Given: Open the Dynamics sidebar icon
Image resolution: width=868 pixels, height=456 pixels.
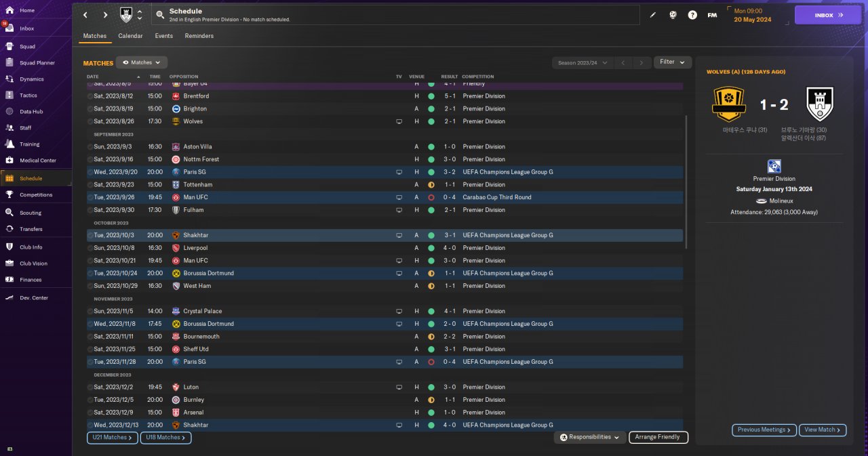Looking at the screenshot, I should click(9, 79).
